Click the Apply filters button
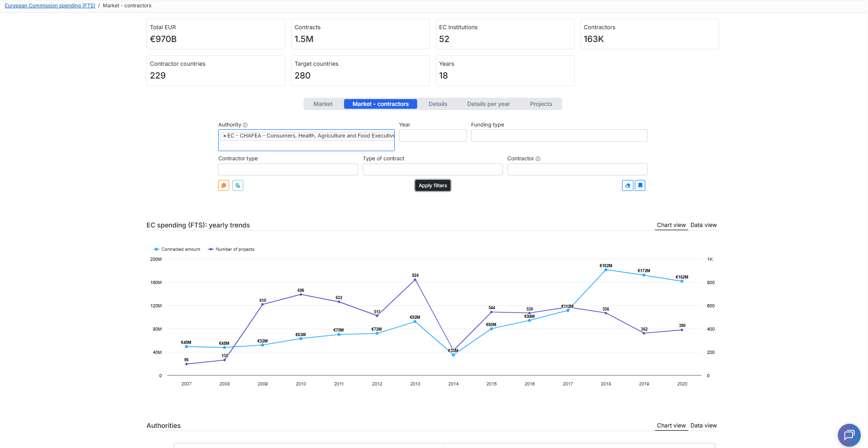 (x=433, y=185)
